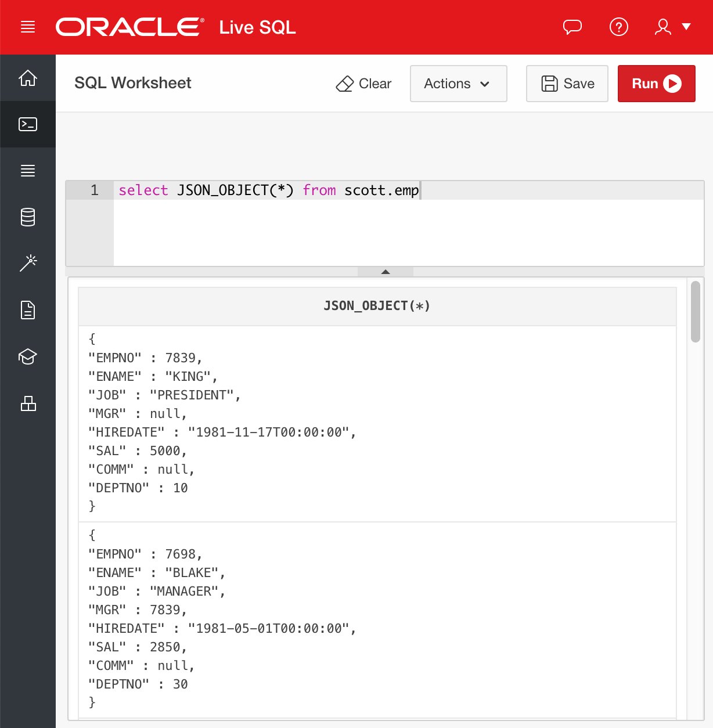
Task: Open the Actions dropdown
Action: [x=459, y=84]
